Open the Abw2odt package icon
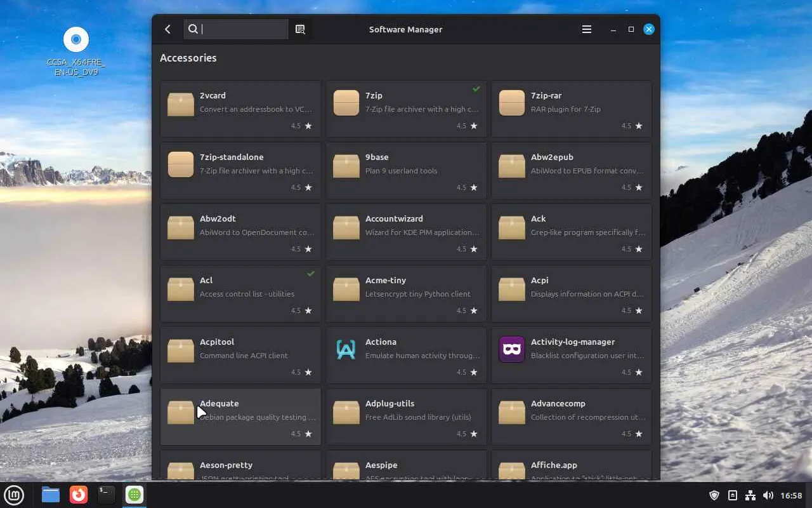The width and height of the screenshot is (812, 508). 181,227
